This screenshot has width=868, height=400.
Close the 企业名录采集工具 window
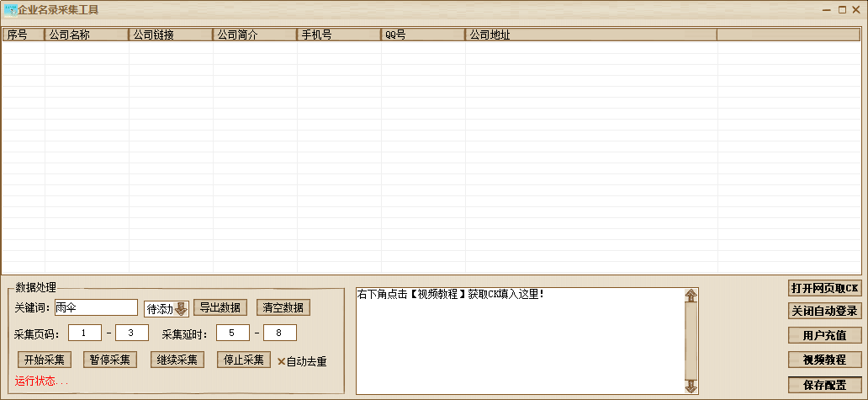(856, 9)
